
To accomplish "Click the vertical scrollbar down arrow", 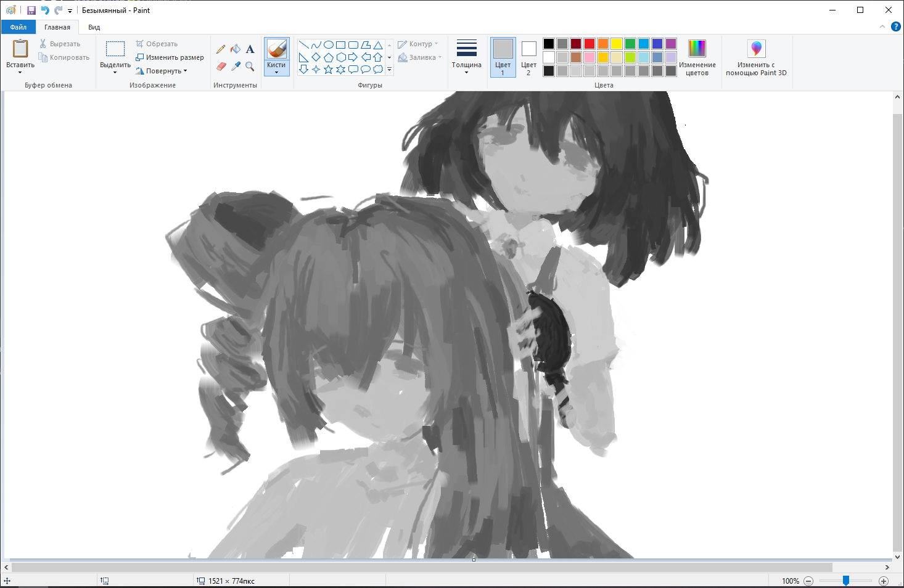I will point(897,557).
